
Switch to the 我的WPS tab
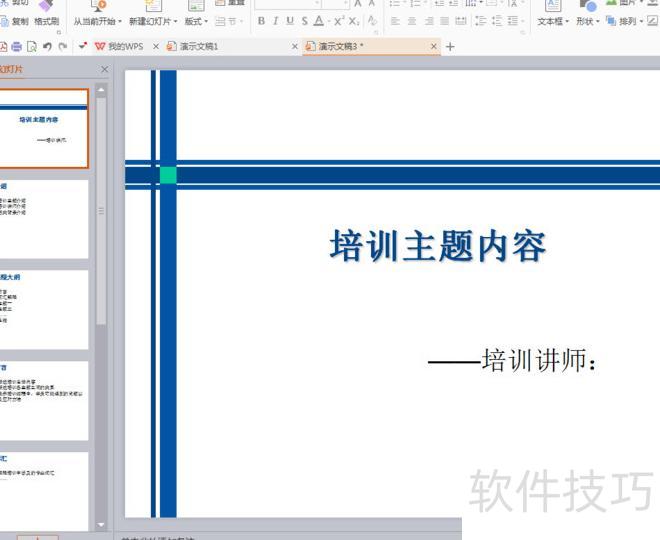[x=119, y=46]
